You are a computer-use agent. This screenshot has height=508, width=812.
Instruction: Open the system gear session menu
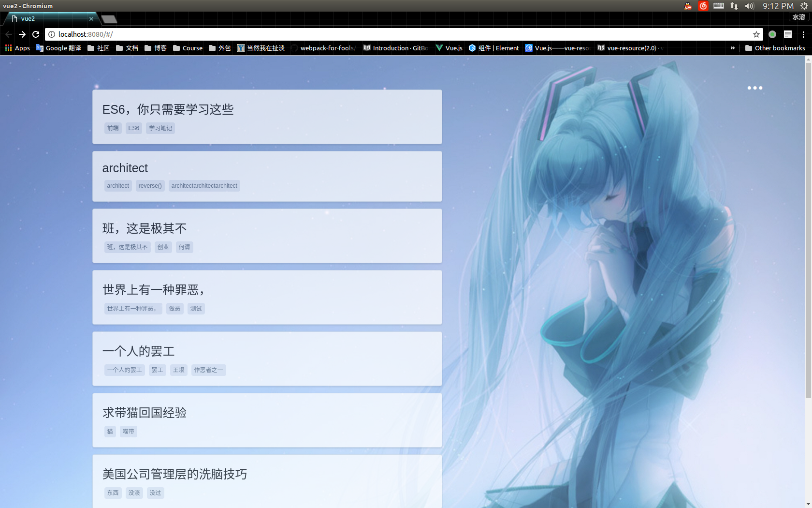(804, 6)
